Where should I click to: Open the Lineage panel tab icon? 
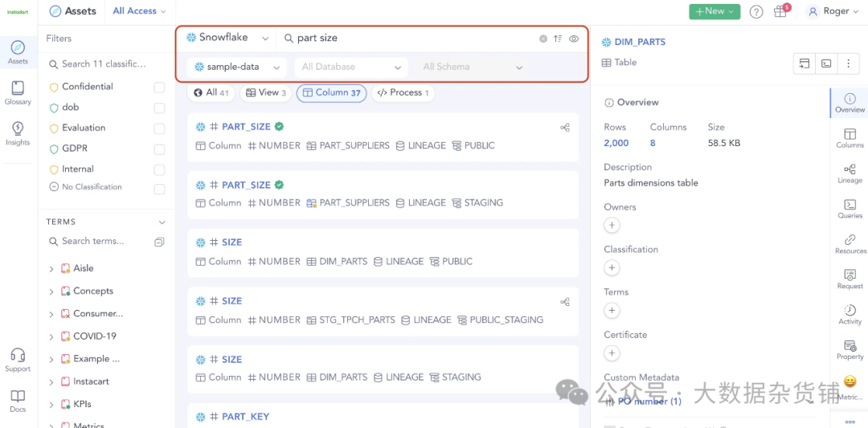point(850,173)
